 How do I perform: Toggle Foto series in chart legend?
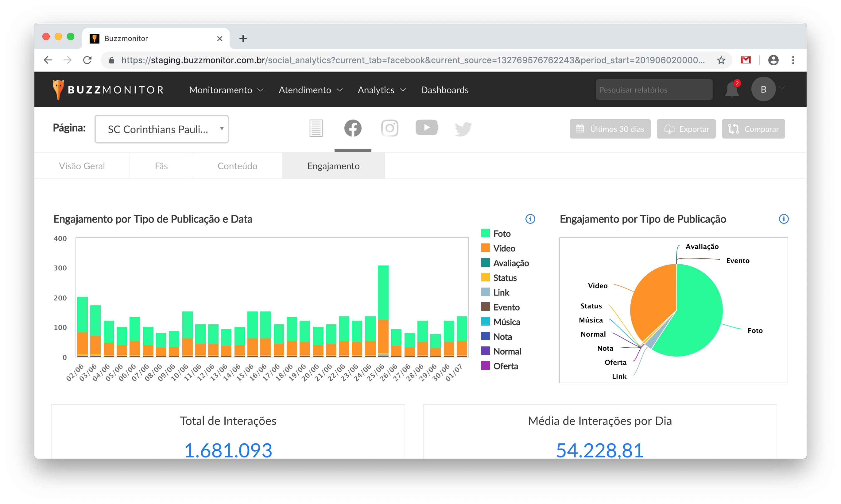point(502,234)
